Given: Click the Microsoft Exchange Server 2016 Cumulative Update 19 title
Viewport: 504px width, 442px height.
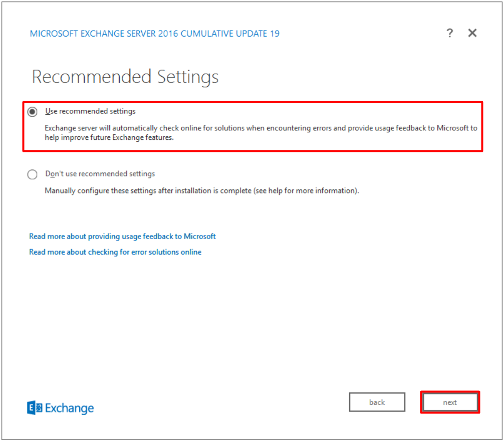Looking at the screenshot, I should [x=155, y=34].
